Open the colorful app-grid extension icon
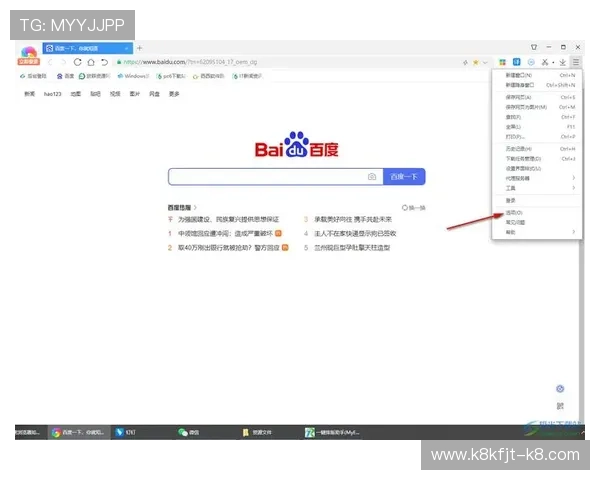 pos(502,62)
